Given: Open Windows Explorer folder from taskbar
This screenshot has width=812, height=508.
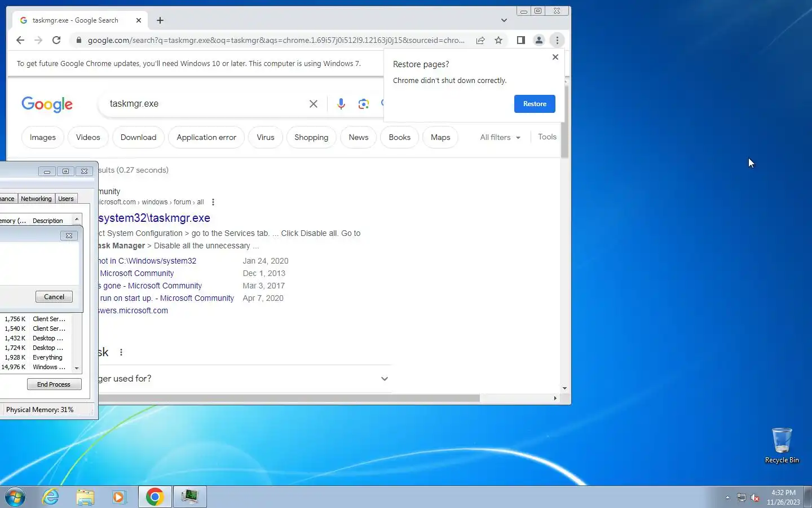Looking at the screenshot, I should click(85, 497).
